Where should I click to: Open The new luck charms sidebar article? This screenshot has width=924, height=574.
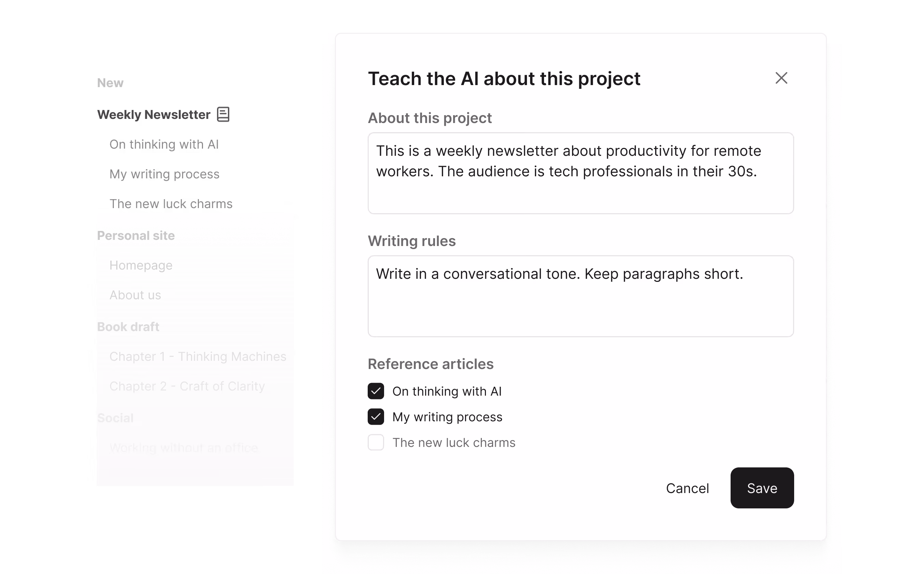click(171, 204)
